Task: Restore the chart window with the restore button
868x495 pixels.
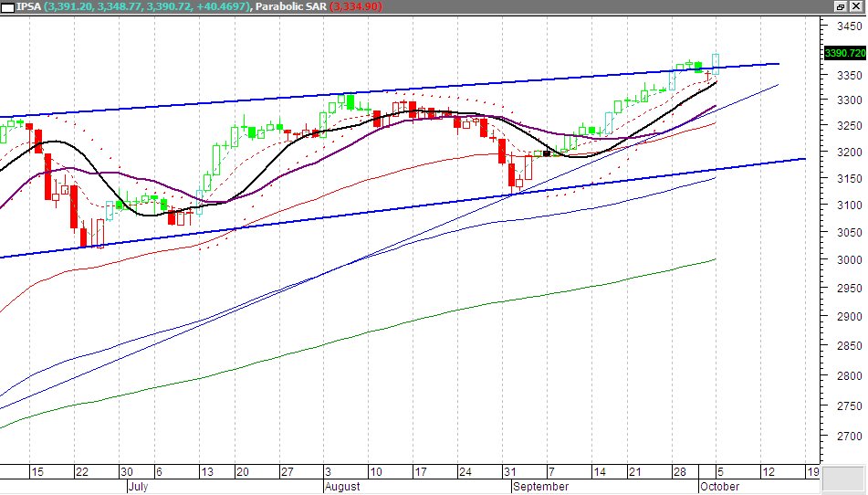Action: pos(841,6)
